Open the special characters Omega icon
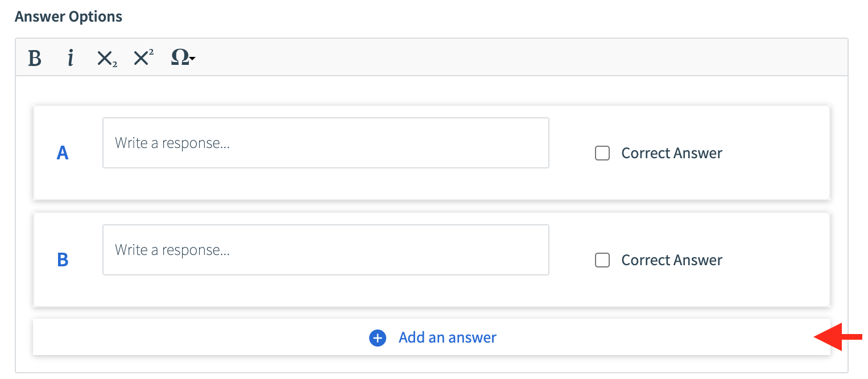Screen dimensions: 868x379 [x=179, y=57]
